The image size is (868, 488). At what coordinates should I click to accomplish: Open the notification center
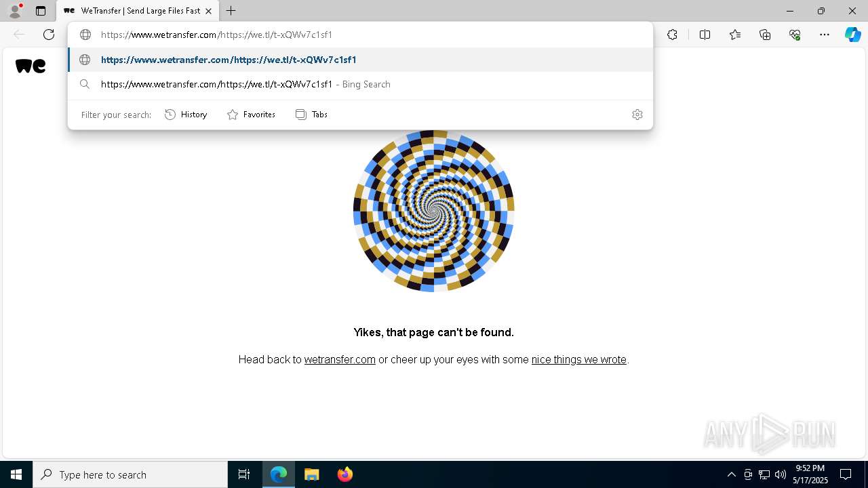point(846,474)
